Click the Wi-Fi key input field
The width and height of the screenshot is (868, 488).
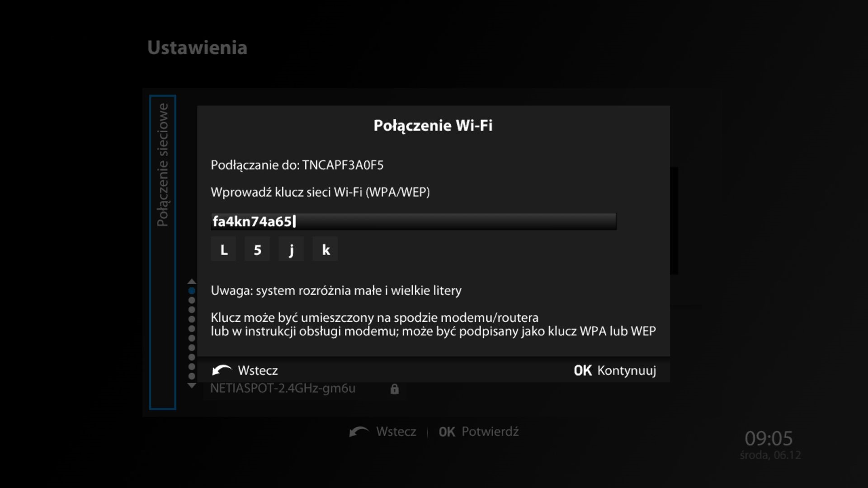414,221
